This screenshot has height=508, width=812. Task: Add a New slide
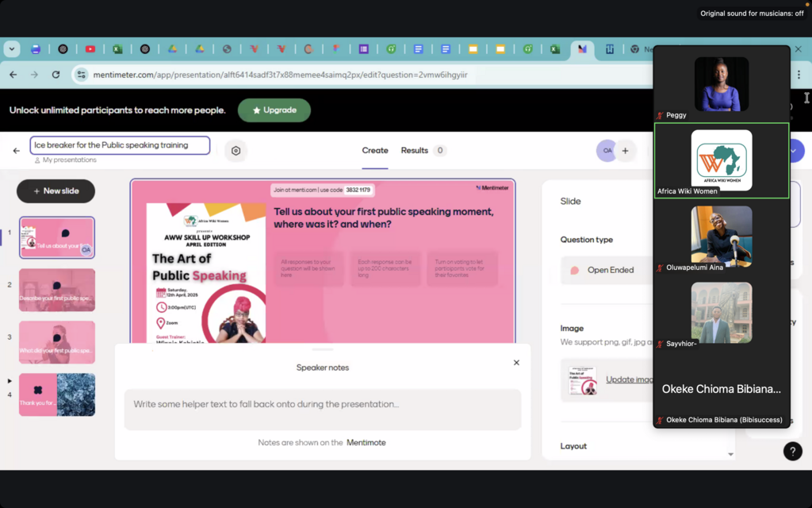point(56,191)
